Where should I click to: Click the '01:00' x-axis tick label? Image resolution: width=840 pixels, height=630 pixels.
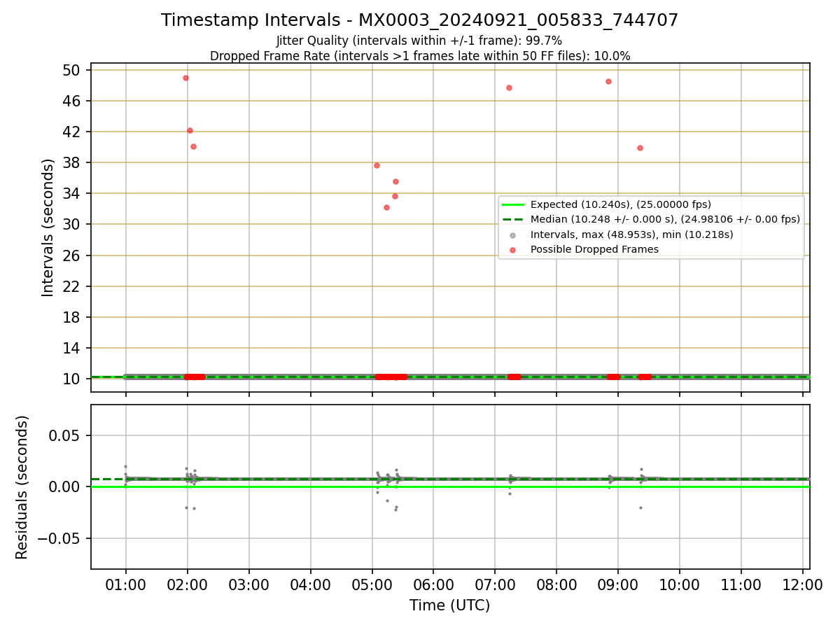click(x=126, y=584)
